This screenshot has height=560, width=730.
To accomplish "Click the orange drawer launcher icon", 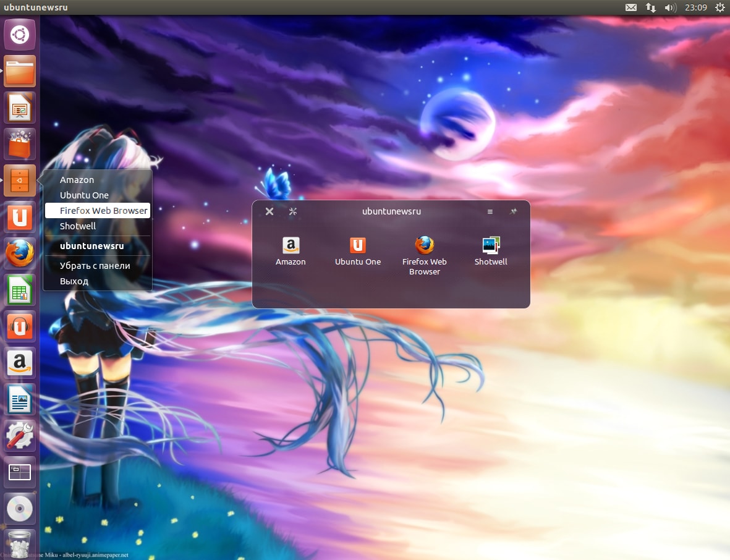I will 20,180.
